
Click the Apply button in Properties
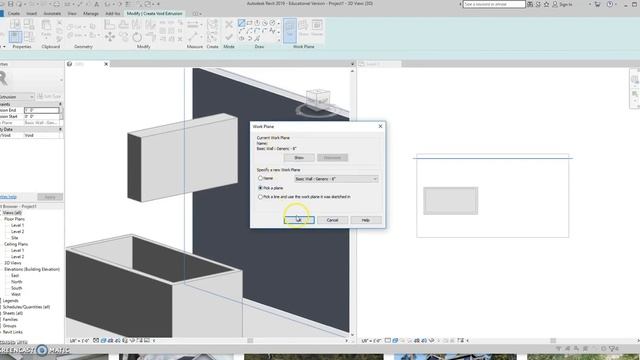coord(50,197)
